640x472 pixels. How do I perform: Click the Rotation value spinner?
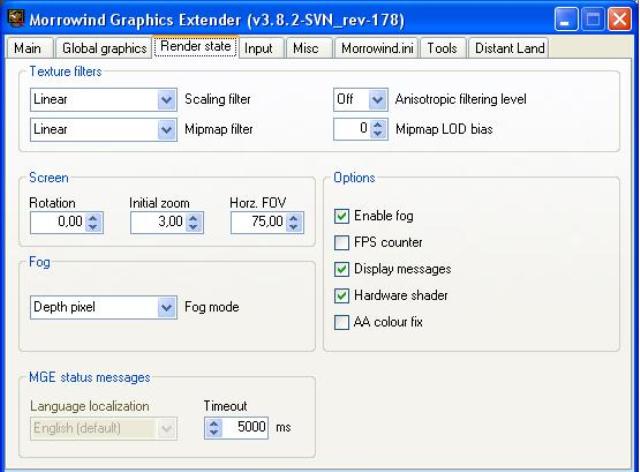(x=94, y=224)
